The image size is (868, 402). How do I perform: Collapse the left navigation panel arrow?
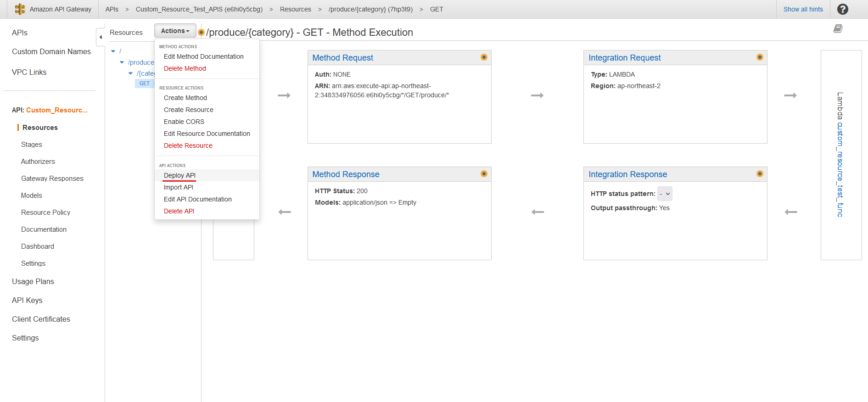(101, 37)
